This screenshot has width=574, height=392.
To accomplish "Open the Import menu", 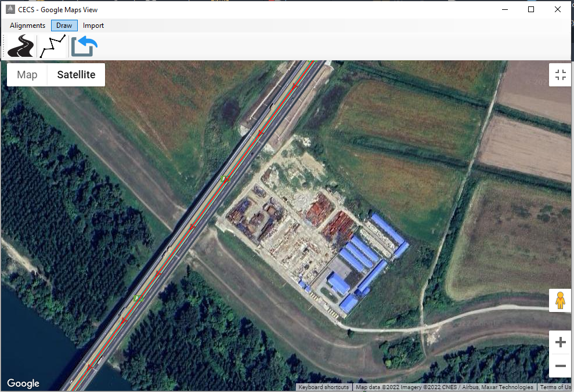I will (93, 26).
